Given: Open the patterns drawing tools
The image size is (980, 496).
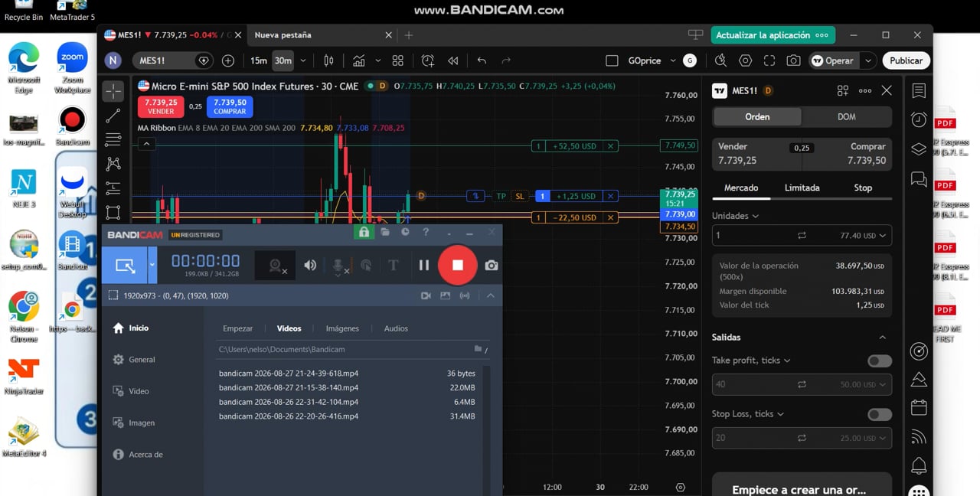Looking at the screenshot, I should 113,163.
